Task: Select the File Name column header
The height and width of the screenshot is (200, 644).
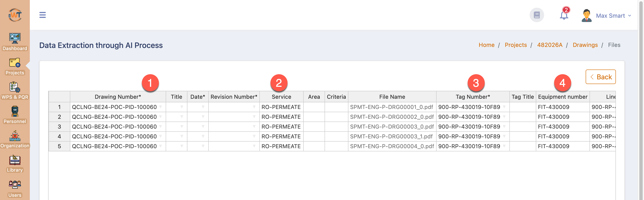Action: [392, 97]
